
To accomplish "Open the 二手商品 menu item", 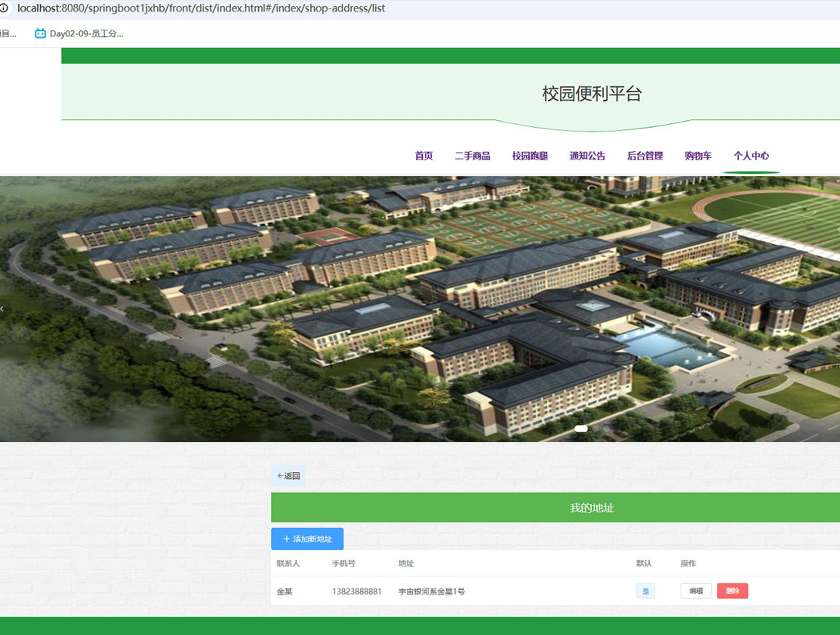I will (x=472, y=156).
